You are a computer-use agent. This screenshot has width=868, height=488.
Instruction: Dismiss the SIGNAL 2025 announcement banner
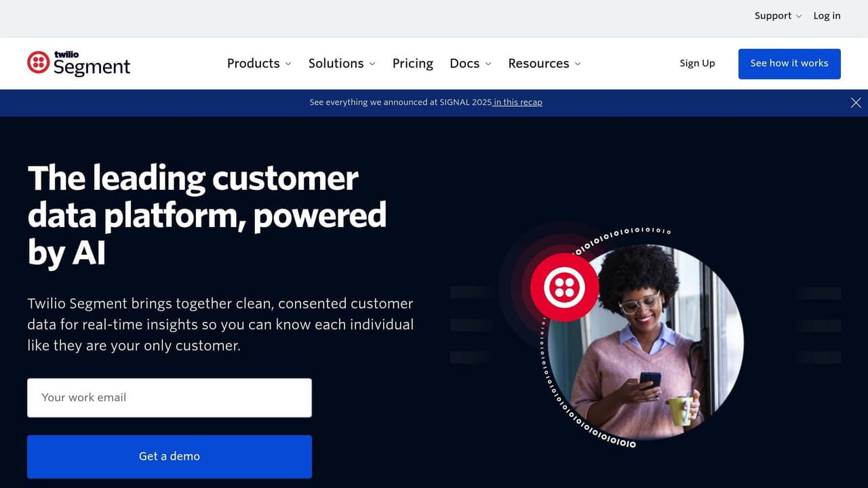point(856,102)
